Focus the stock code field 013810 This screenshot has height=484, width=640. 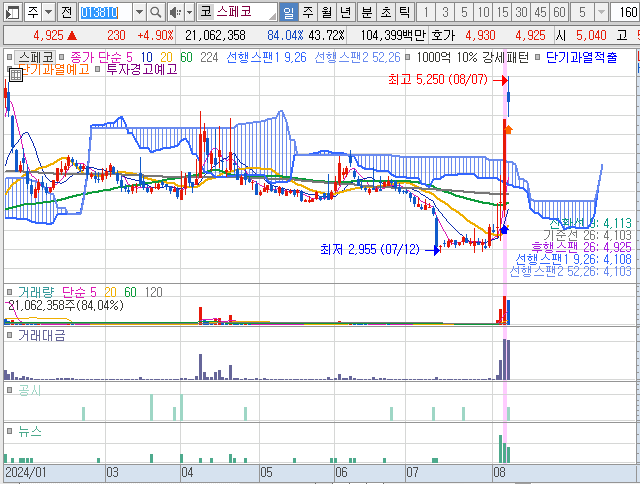[x=105, y=13]
